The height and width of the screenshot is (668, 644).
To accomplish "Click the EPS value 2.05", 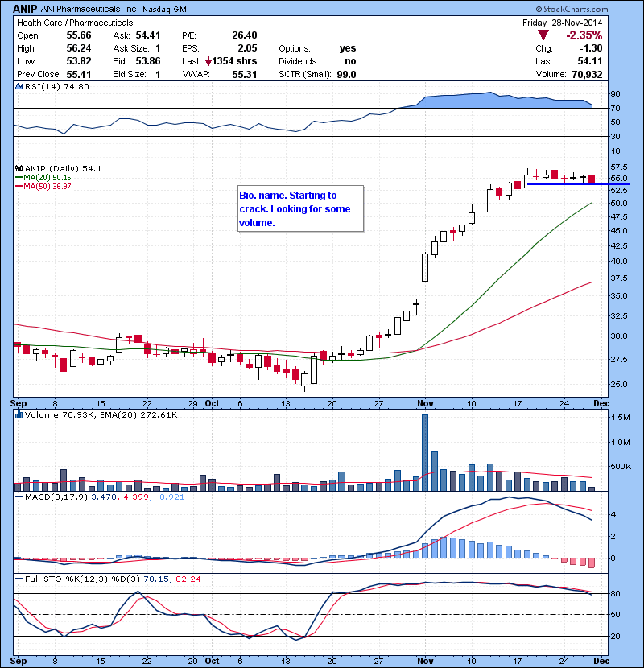I will [x=248, y=48].
